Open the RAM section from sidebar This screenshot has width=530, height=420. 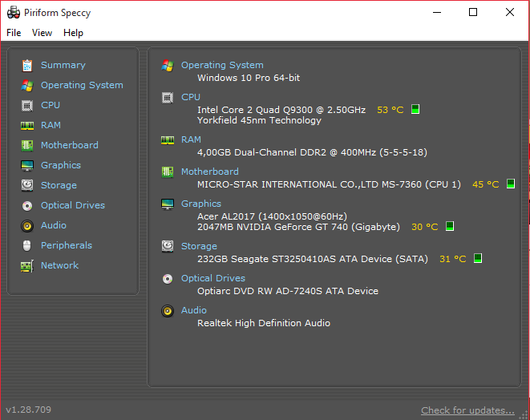51,125
